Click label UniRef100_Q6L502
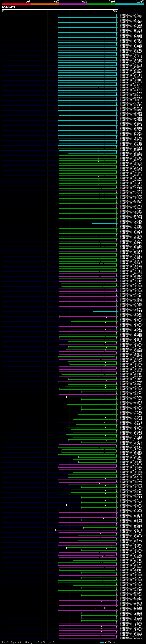Image resolution: width=146 pixels, height=644 pixels. tap(131, 130)
